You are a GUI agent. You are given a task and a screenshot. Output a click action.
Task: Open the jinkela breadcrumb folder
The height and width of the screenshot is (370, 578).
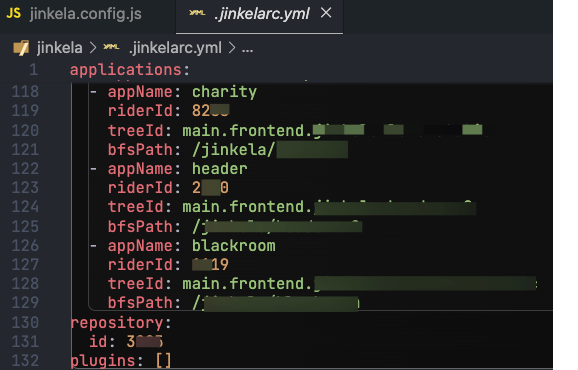pyautogui.click(x=59, y=48)
